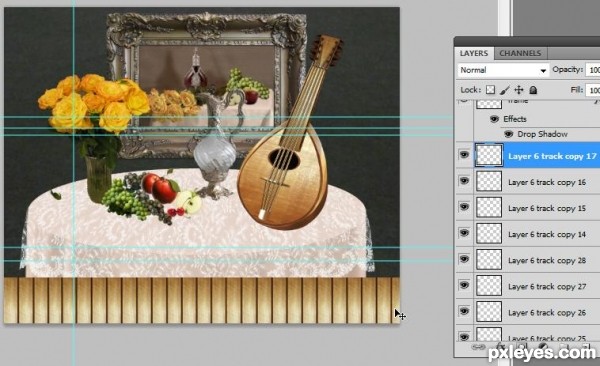Click the Fill value field
Viewport: 600px width, 366px height.
pos(593,90)
